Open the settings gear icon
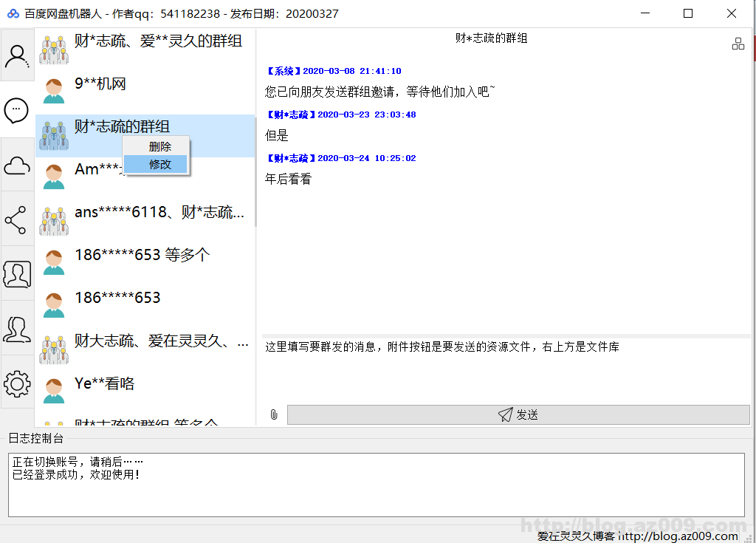This screenshot has height=543, width=756. (x=17, y=383)
